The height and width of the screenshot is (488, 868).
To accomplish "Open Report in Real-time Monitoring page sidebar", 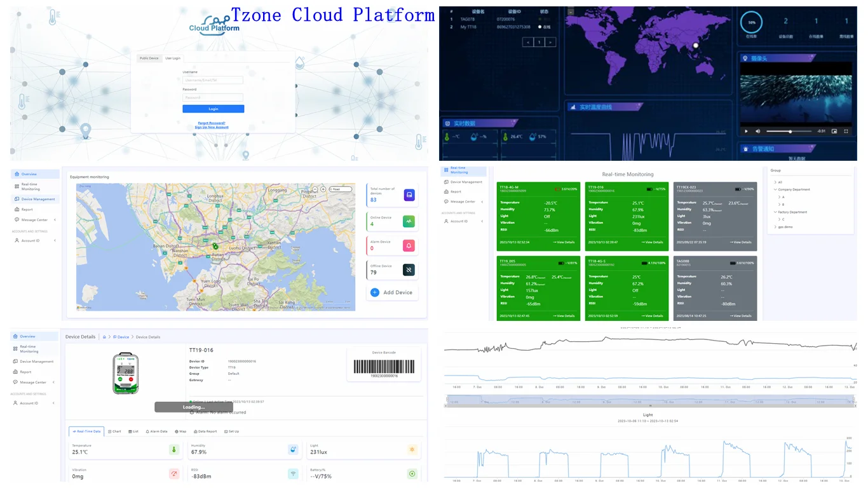I will click(463, 191).
